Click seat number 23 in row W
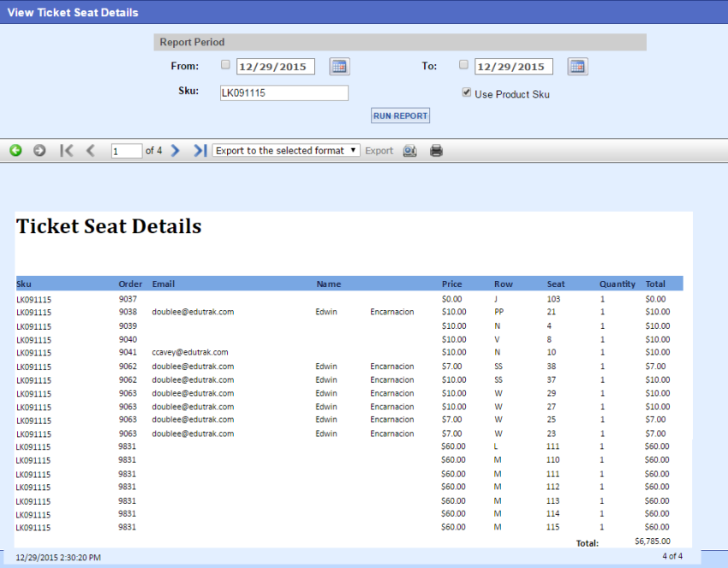728x568 pixels. pos(551,433)
